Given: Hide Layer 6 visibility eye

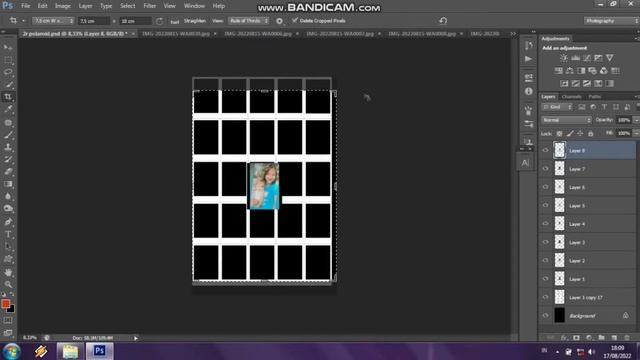Looking at the screenshot, I should tap(545, 187).
